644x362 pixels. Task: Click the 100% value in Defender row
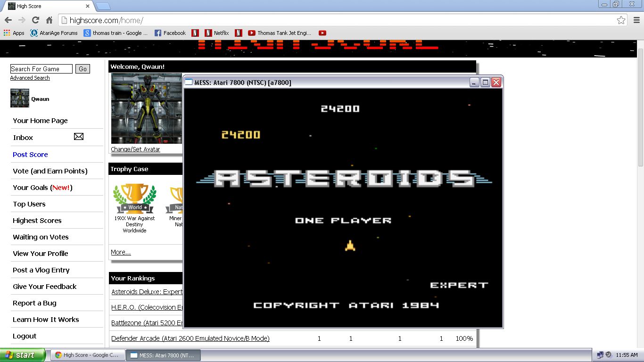click(464, 338)
